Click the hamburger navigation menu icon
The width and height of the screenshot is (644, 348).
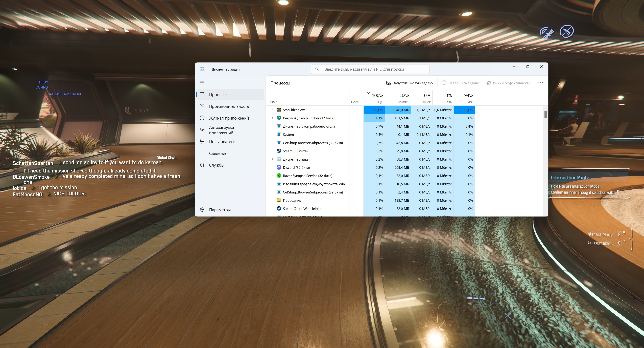(202, 83)
